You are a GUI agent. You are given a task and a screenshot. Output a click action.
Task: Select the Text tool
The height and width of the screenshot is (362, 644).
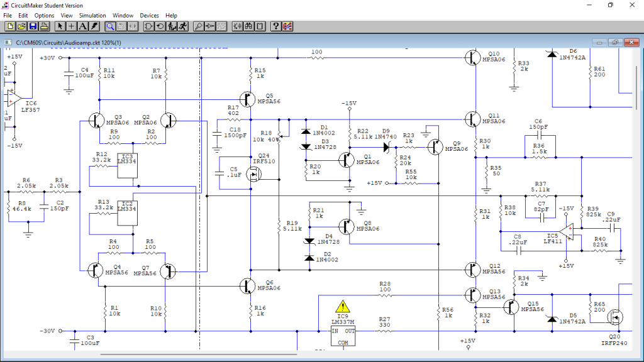pos(82,26)
